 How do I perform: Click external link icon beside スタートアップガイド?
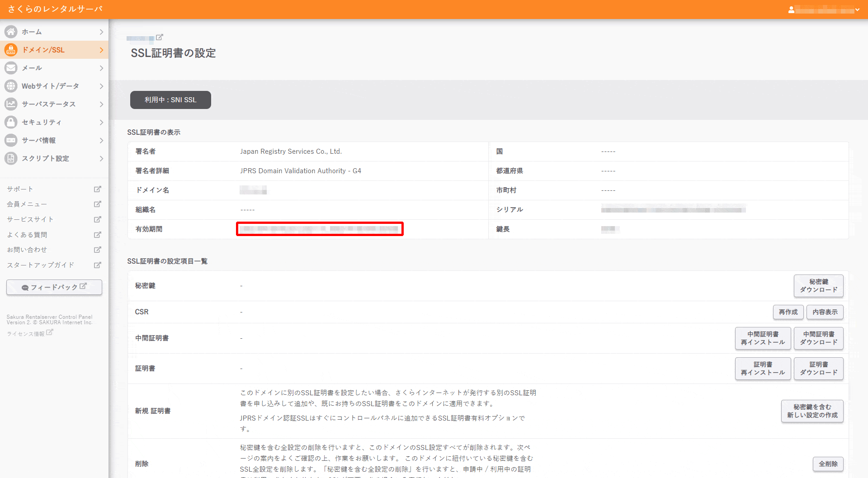pos(97,265)
